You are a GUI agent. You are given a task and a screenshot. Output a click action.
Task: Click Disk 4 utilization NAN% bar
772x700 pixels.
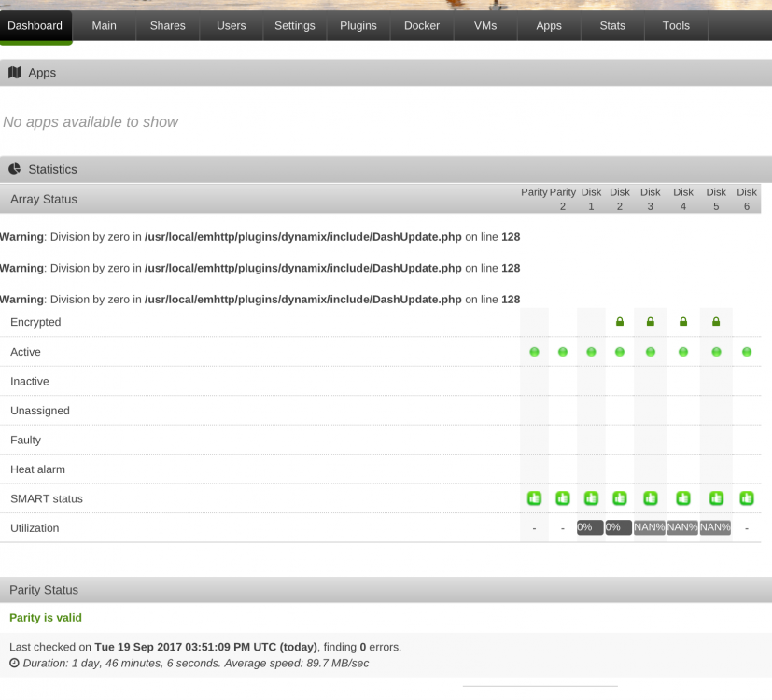(682, 527)
